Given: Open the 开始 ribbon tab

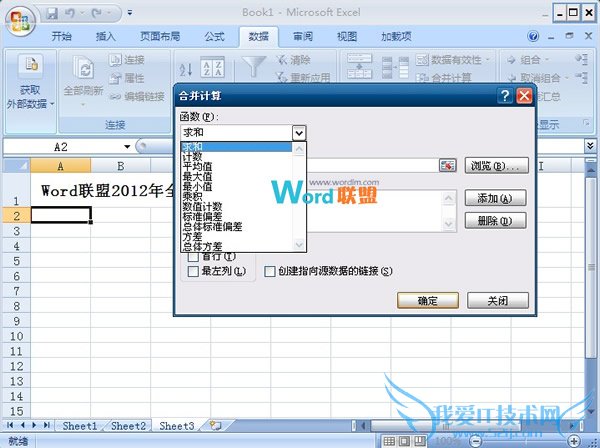Looking at the screenshot, I should coord(61,37).
